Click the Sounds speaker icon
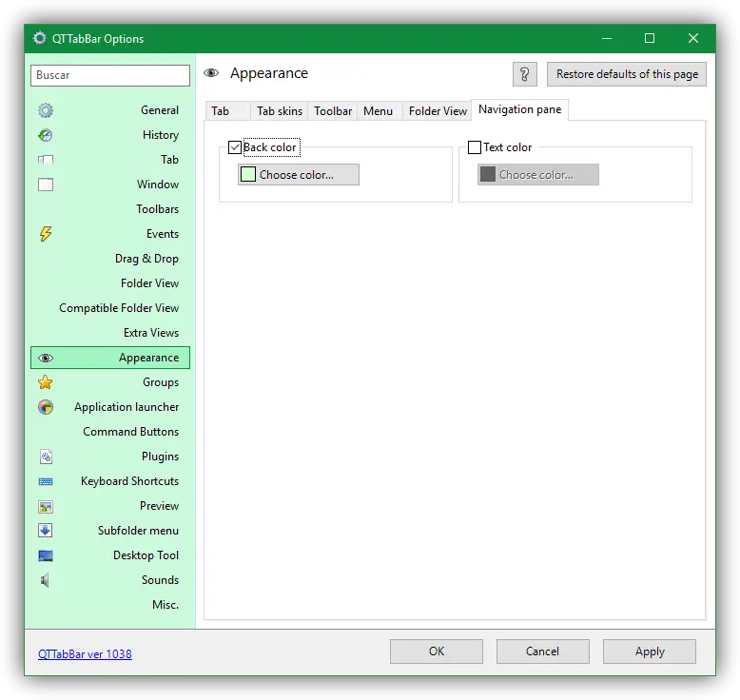The height and width of the screenshot is (700, 740). 45,580
